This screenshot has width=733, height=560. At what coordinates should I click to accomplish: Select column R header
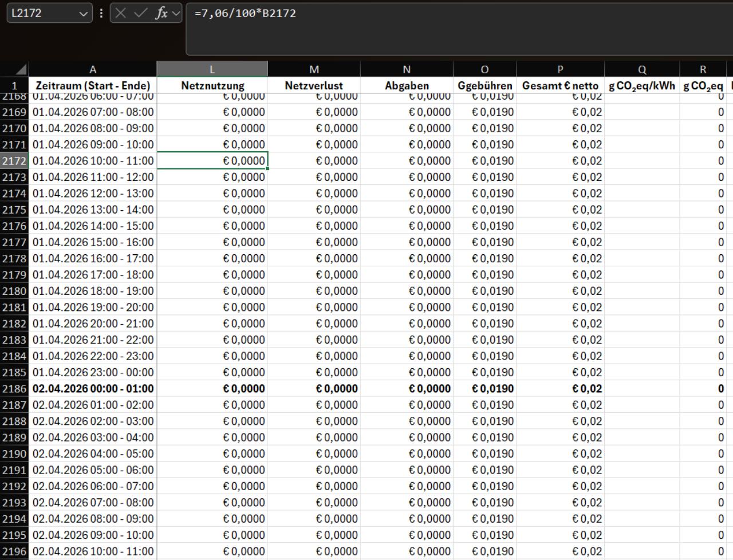(703, 69)
